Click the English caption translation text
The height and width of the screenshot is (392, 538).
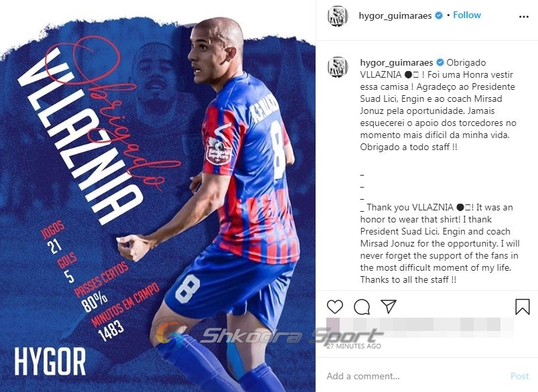tap(440, 243)
